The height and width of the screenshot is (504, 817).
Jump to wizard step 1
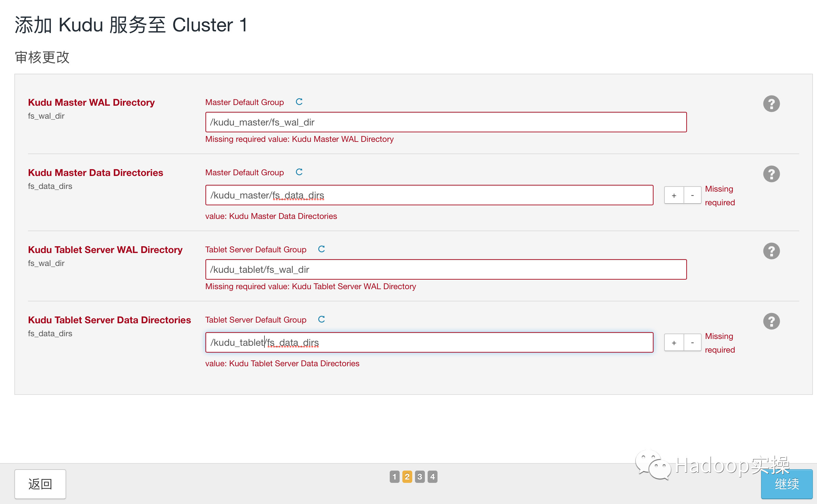(x=394, y=477)
